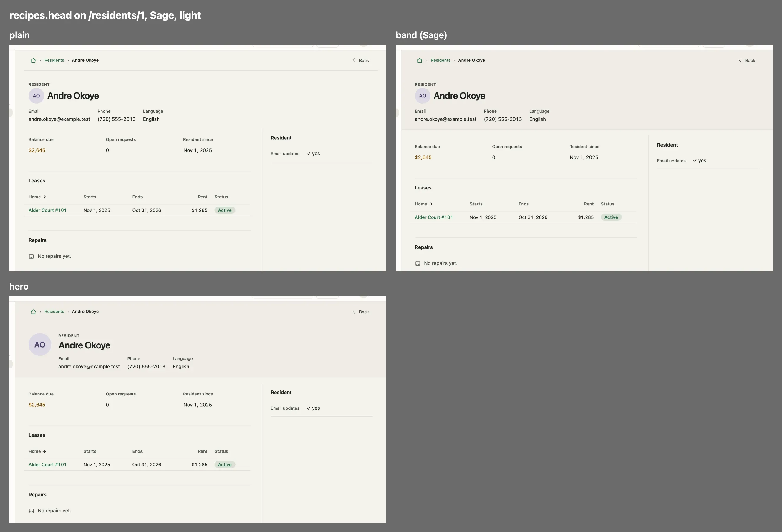Click the Starts column header in plain panel

[x=90, y=197]
